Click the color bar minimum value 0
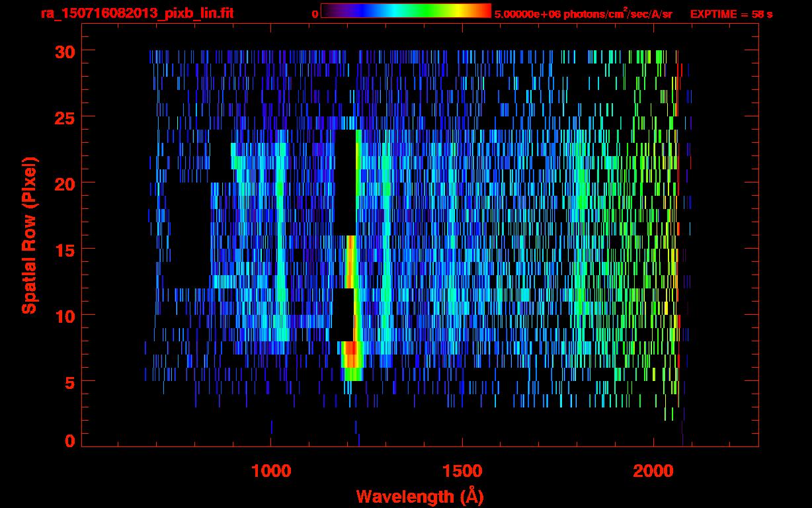Image resolution: width=812 pixels, height=508 pixels. (x=315, y=13)
